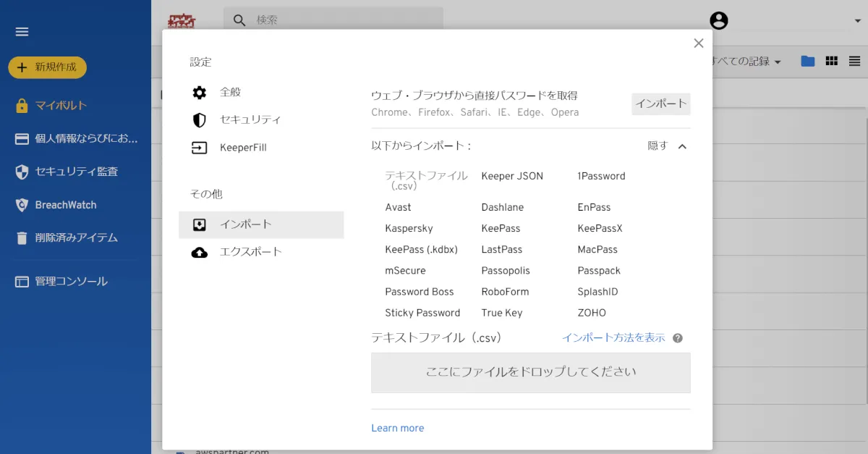The height and width of the screenshot is (454, 868).
Task: Click the file drop zone area
Action: (530, 372)
